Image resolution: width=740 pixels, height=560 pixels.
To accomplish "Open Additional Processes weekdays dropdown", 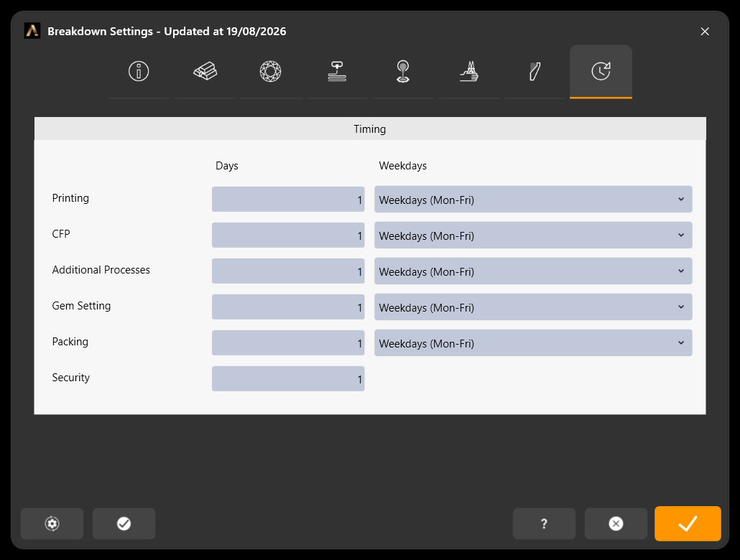I will [x=533, y=271].
